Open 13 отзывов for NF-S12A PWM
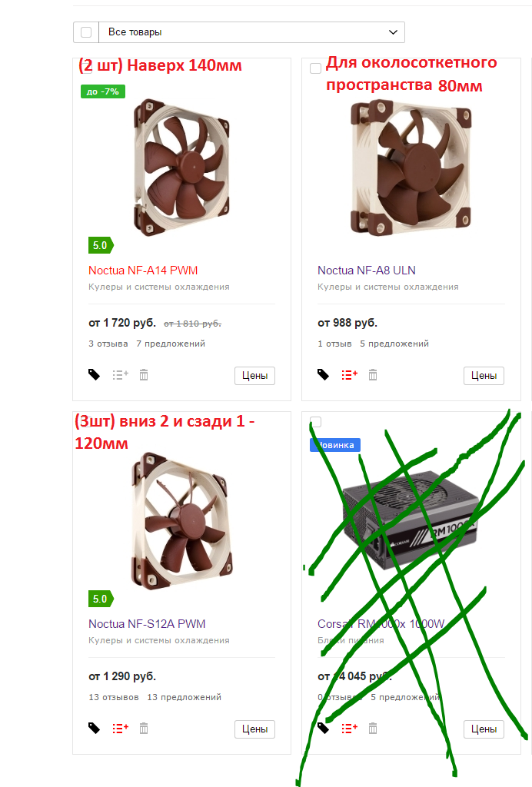 tap(114, 697)
